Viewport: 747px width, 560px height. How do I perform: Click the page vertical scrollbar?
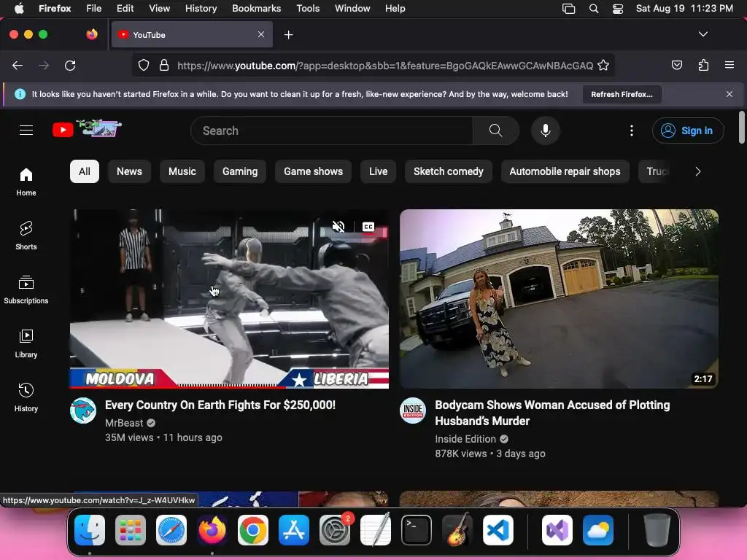point(741,127)
